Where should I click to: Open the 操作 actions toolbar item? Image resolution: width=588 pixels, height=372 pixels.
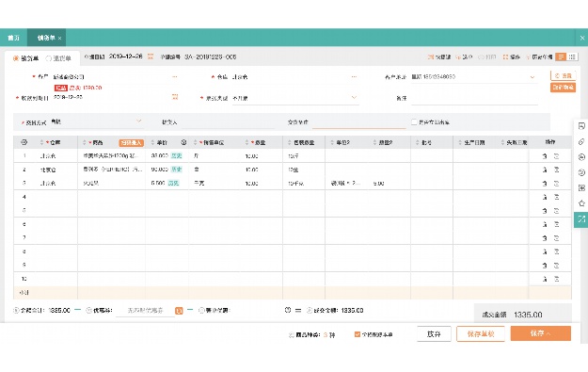point(512,57)
